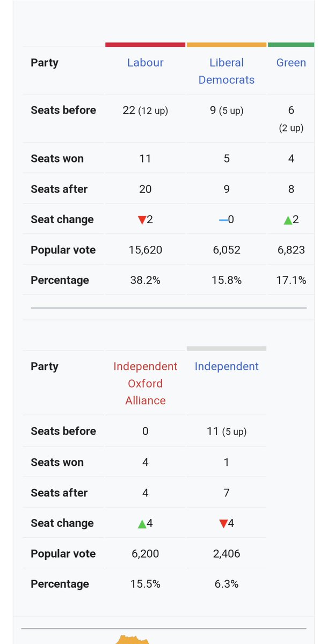The image size is (327, 644).
Task: Click green up arrow for Independent Oxford Alliance
Action: tap(142, 523)
